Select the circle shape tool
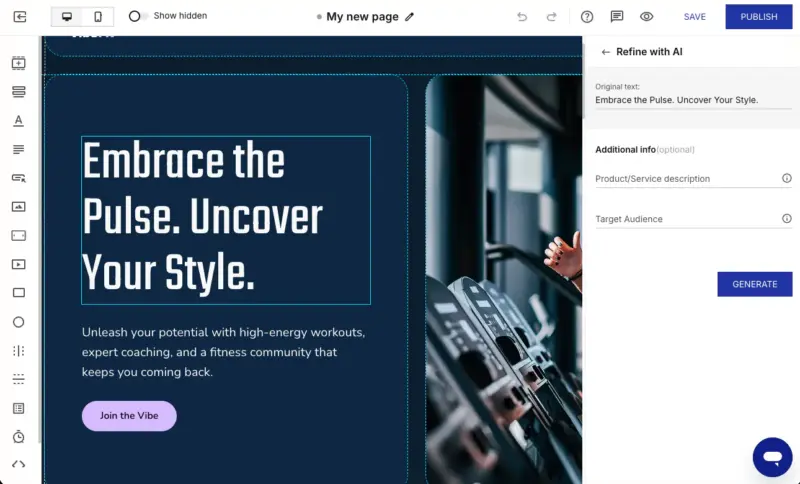Image resolution: width=800 pixels, height=484 pixels. pos(18,322)
